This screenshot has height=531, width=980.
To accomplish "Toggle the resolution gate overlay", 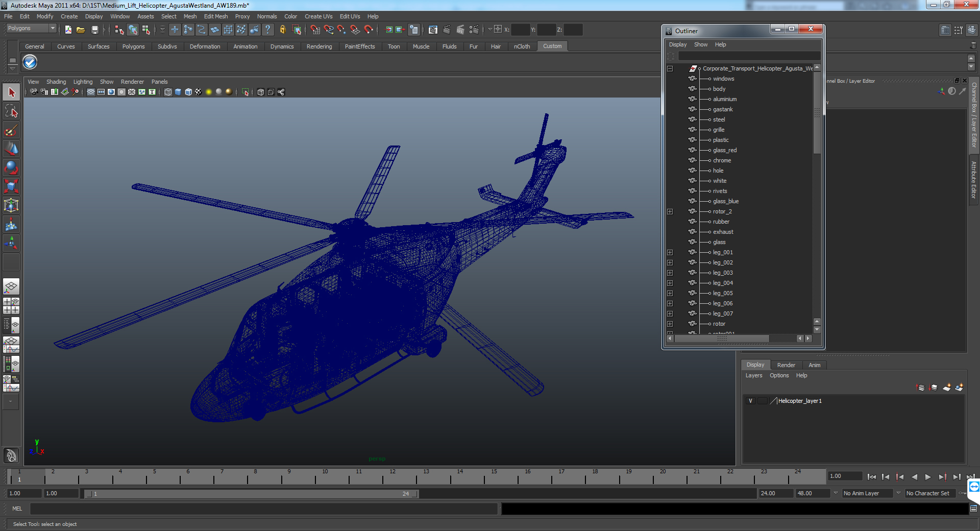I will (111, 92).
